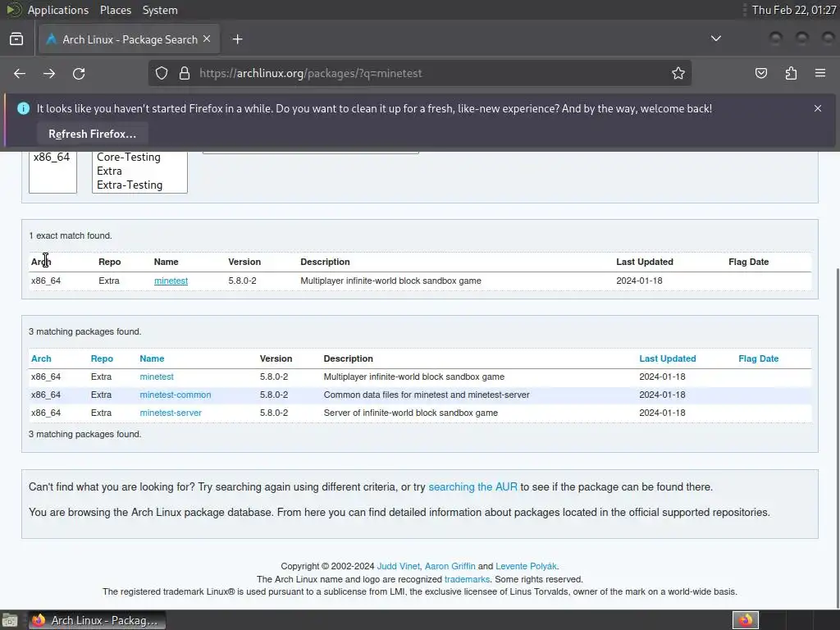Select x86_64 in the architecture list

click(x=52, y=157)
